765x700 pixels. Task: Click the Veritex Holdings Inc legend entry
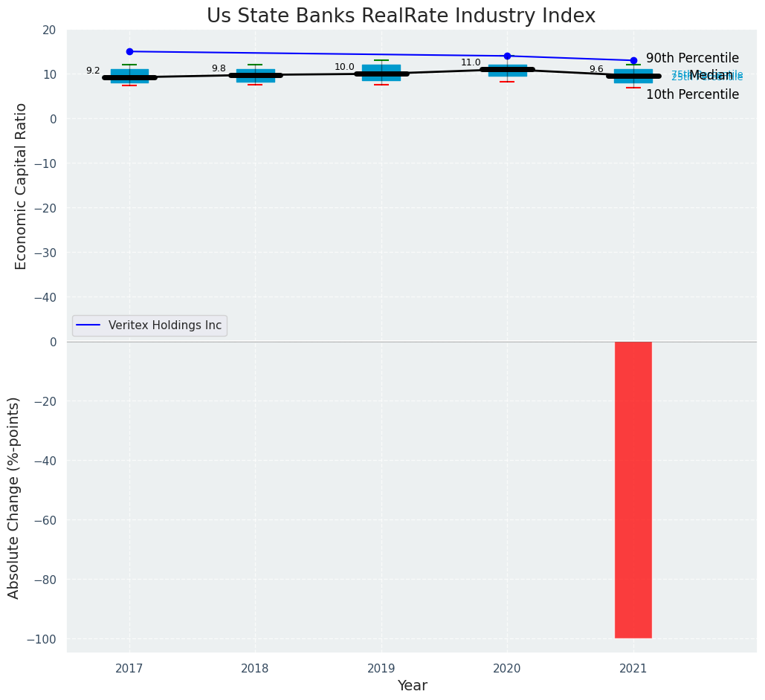pos(164,325)
